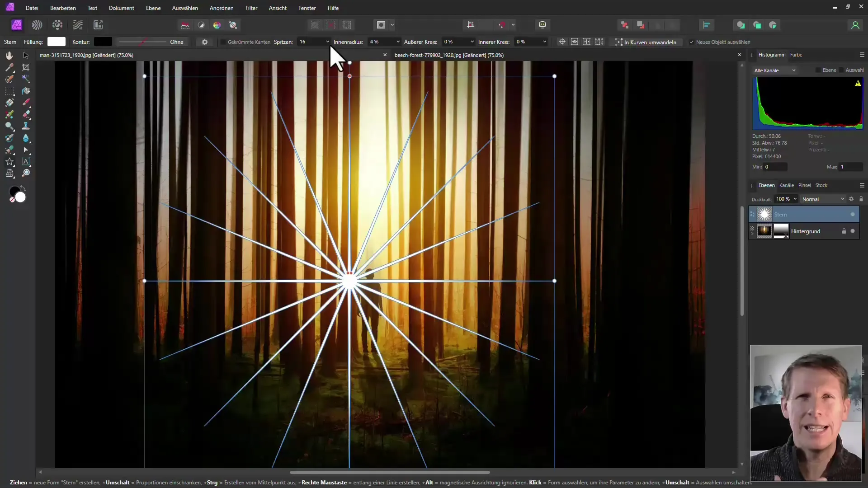868x488 pixels.
Task: Select the Dodge Brush tool
Action: coord(9,126)
